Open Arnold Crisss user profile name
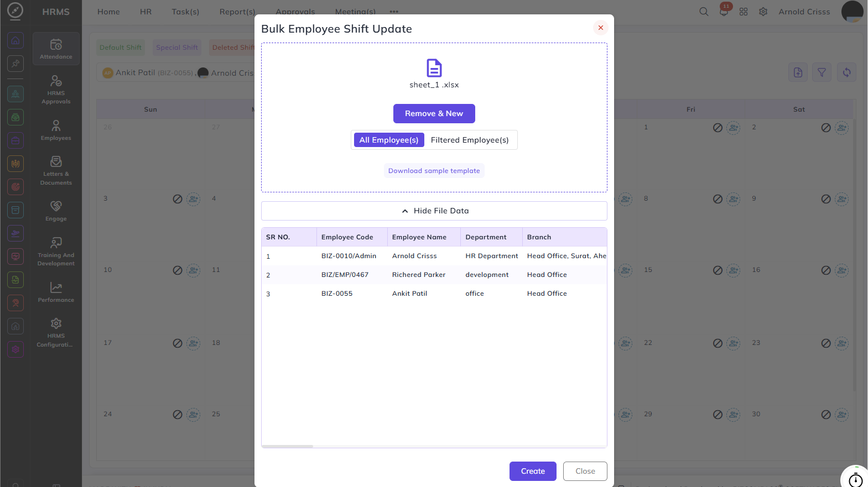 point(804,12)
